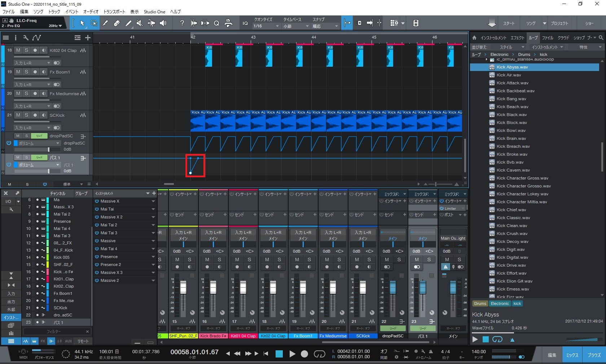This screenshot has height=364, width=606.
Task: Adjust the SCKick channel 21 fader
Action: pyautogui.click(x=363, y=288)
